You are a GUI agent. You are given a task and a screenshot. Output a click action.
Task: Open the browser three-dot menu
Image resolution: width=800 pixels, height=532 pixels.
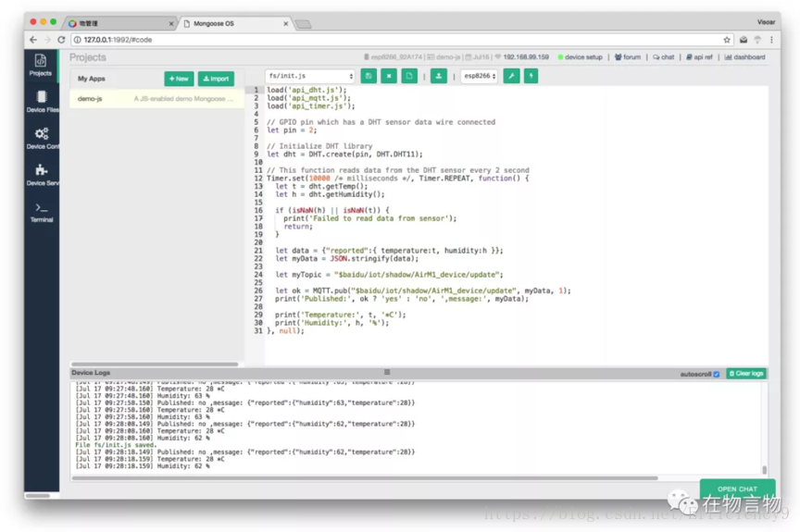point(771,40)
